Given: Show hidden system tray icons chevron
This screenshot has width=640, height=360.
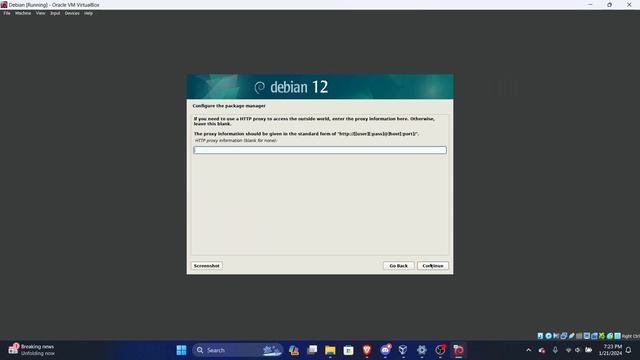Looking at the screenshot, I should pos(529,350).
